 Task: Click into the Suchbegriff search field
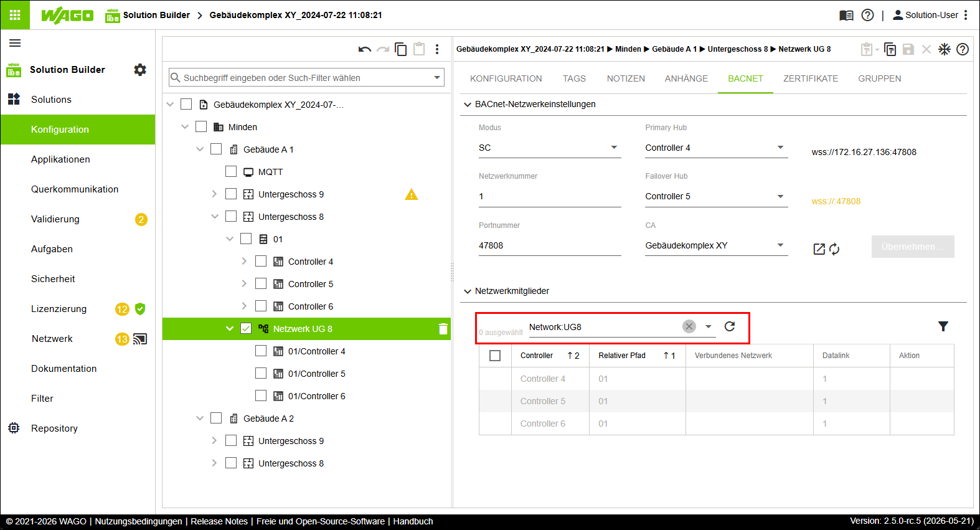[305, 78]
